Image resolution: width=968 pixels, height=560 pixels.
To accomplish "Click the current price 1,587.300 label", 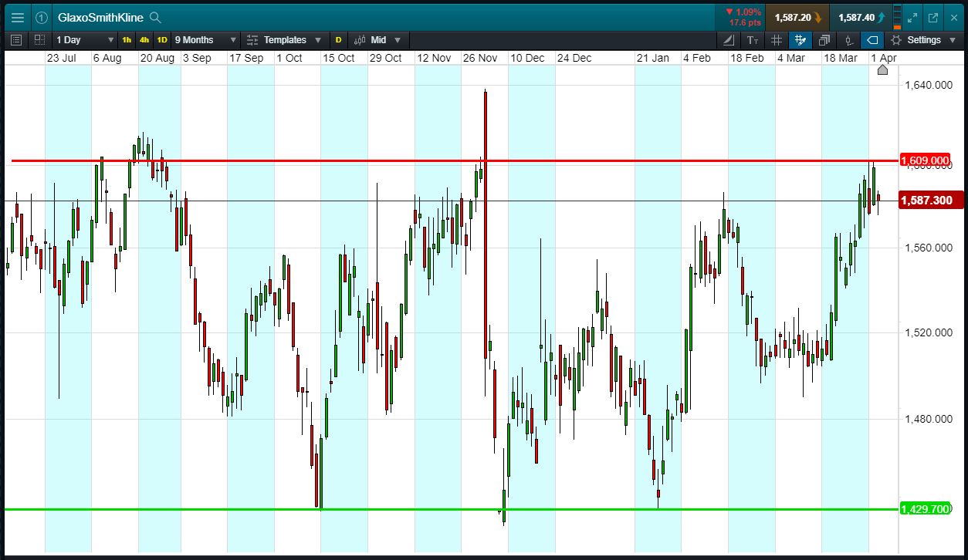I will [x=932, y=201].
